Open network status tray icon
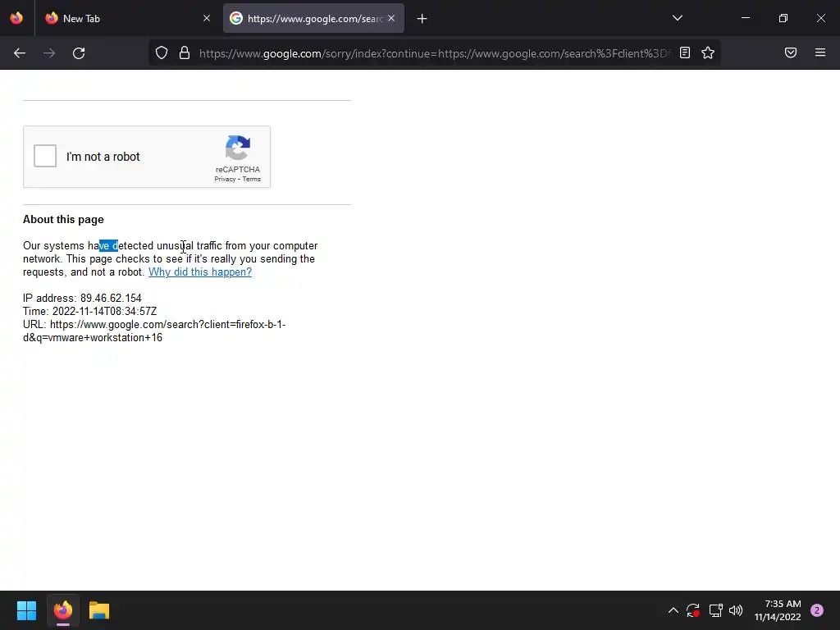 [715, 610]
